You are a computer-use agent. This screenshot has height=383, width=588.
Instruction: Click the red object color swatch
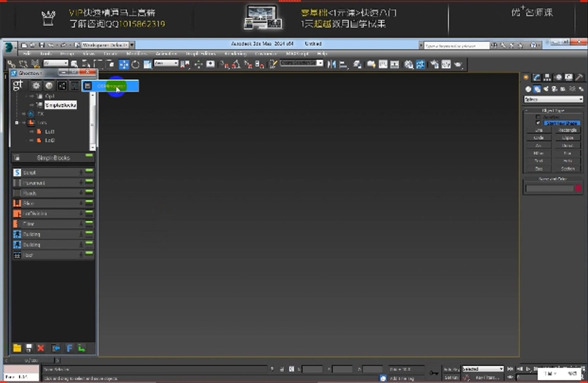click(x=578, y=188)
